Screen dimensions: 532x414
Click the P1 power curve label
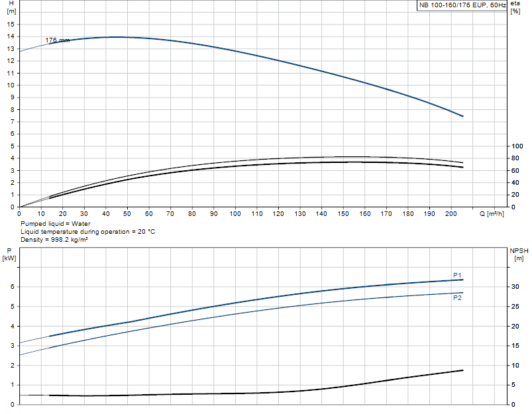coord(457,275)
